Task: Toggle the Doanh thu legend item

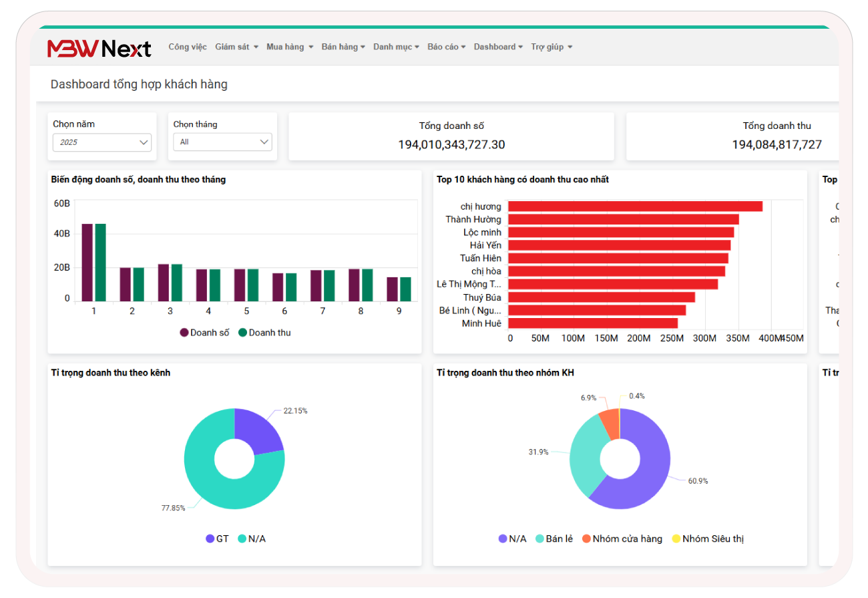Action: pos(264,333)
